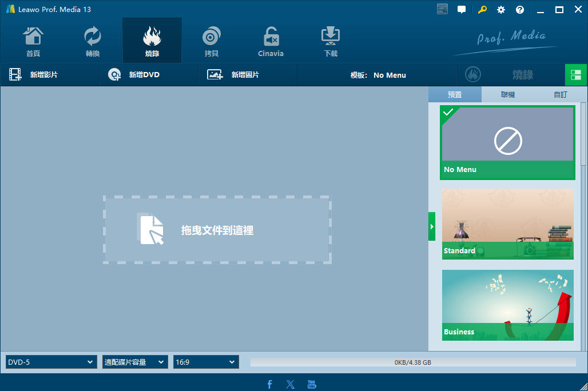Viewport: 588px width, 391px height.
Task: Open the 16:9 aspect ratio dropdown
Action: [205, 362]
